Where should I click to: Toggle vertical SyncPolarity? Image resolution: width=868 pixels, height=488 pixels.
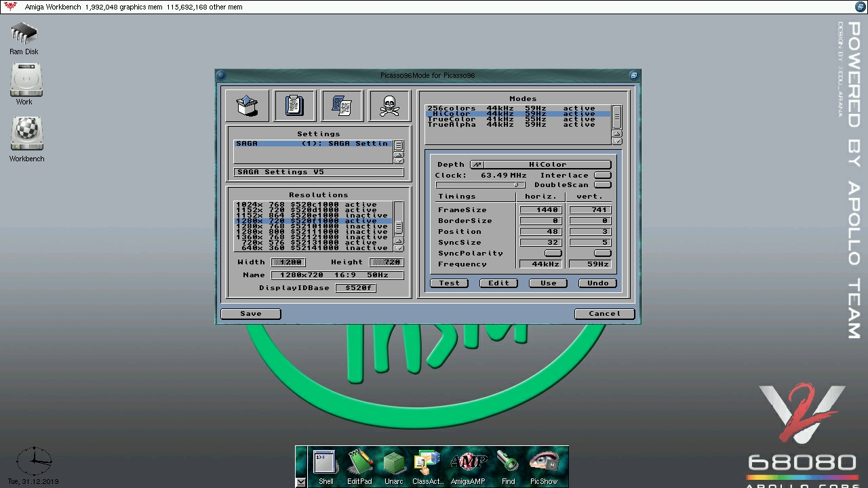tap(602, 253)
